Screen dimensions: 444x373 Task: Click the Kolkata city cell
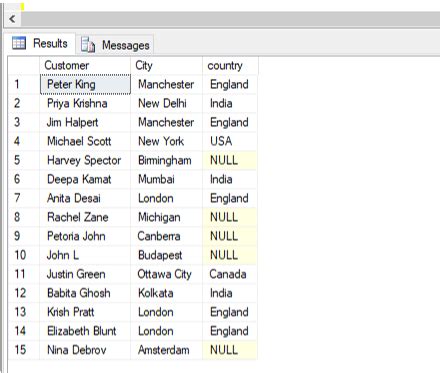[x=166, y=293]
